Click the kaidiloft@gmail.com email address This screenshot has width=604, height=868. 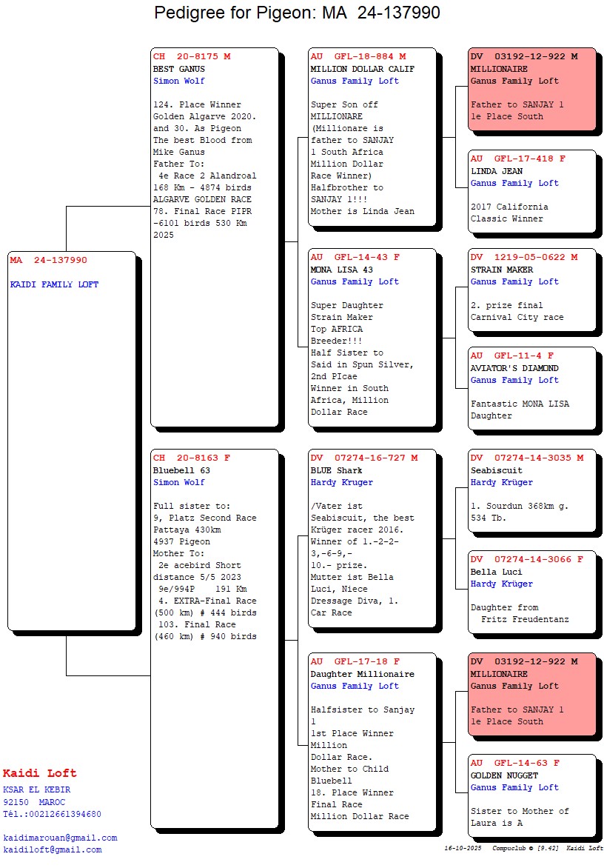[x=52, y=849]
